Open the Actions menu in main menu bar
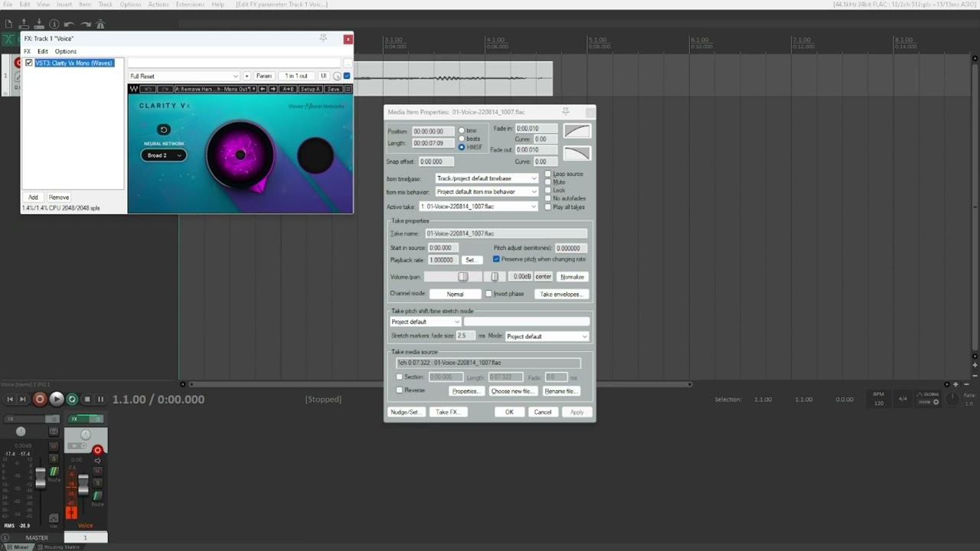Viewport: 980px width, 551px height. tap(158, 5)
